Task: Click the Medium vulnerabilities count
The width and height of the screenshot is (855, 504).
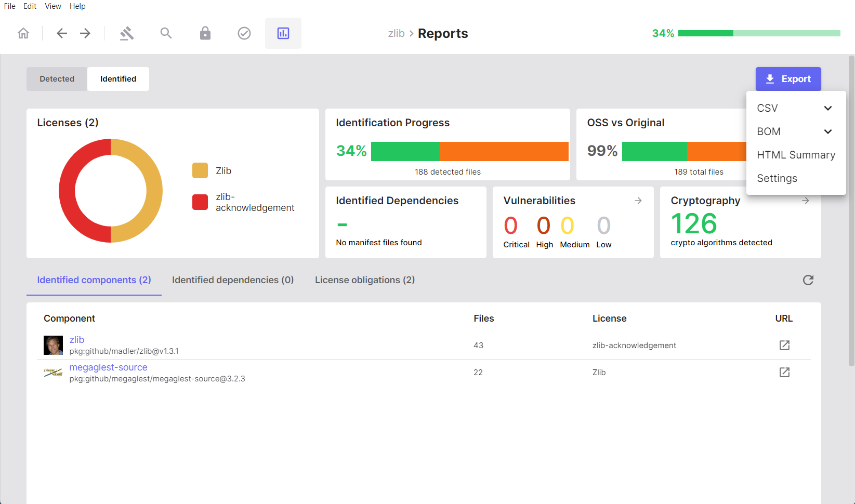Action: click(568, 226)
